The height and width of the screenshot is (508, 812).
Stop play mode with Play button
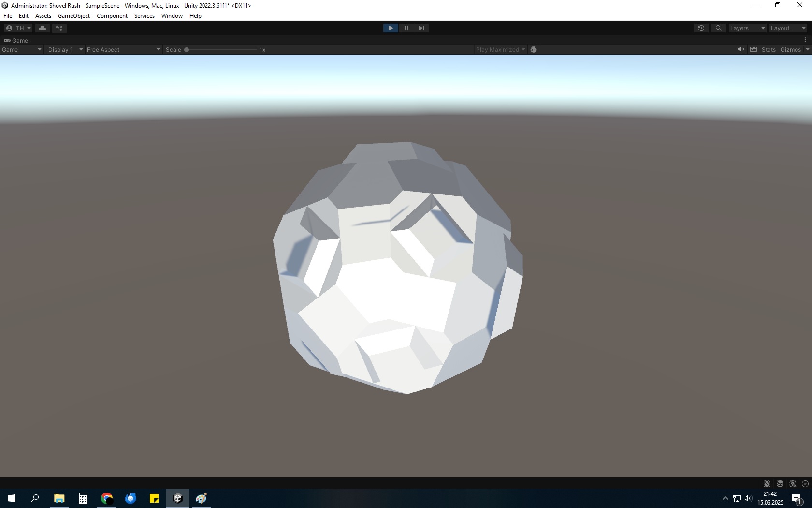391,28
